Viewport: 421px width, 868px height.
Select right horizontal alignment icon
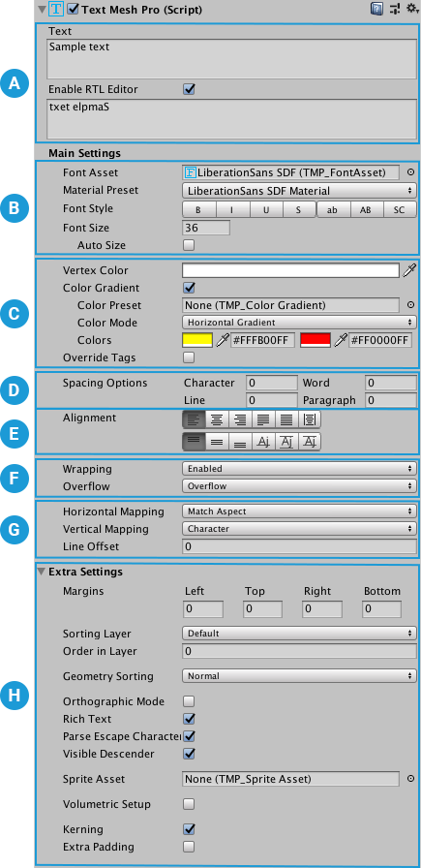[240, 419]
